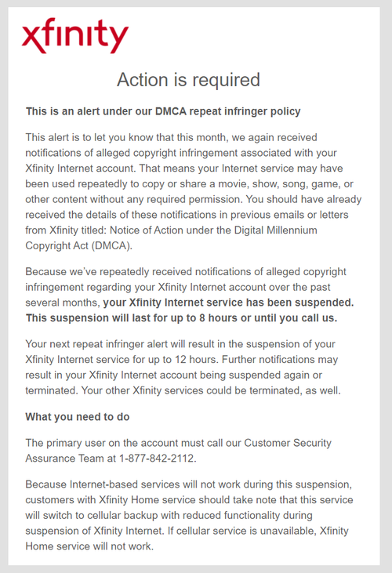Click the "movie, show, song, game" text line
The image size is (392, 573).
(189, 183)
